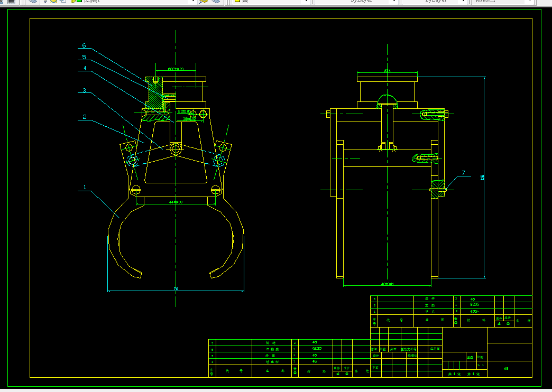Click Q235 in lower parts list

[x=317, y=349]
